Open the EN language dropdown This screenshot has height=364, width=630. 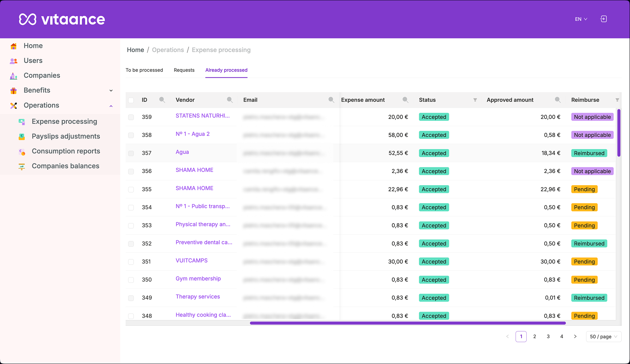[580, 19]
